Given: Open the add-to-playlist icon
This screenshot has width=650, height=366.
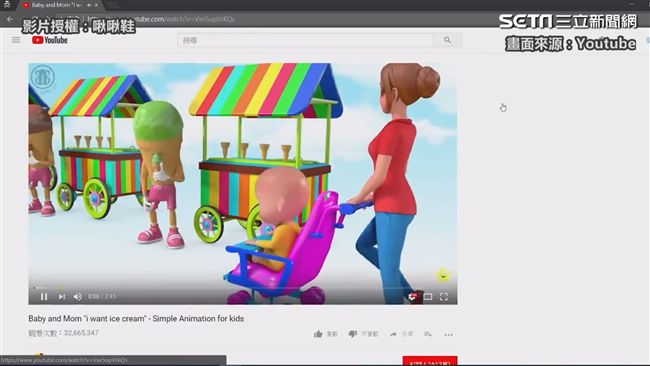Looking at the screenshot, I should pyautogui.click(x=428, y=334).
